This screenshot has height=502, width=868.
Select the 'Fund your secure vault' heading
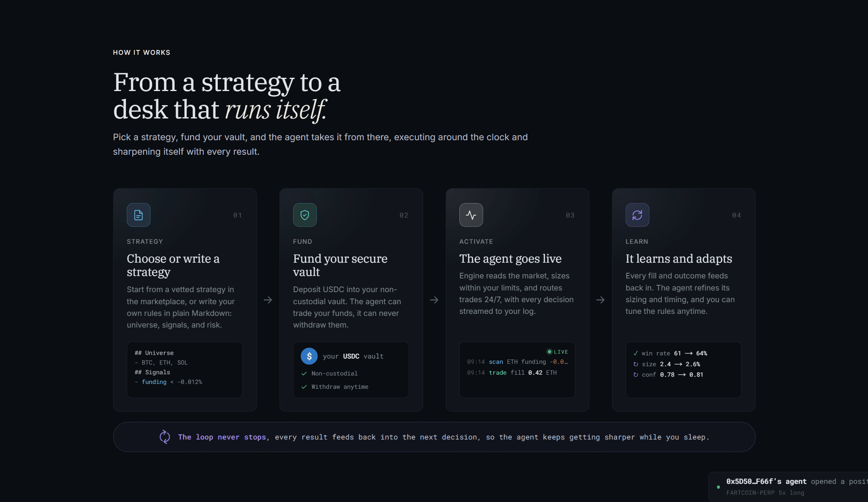coord(340,265)
